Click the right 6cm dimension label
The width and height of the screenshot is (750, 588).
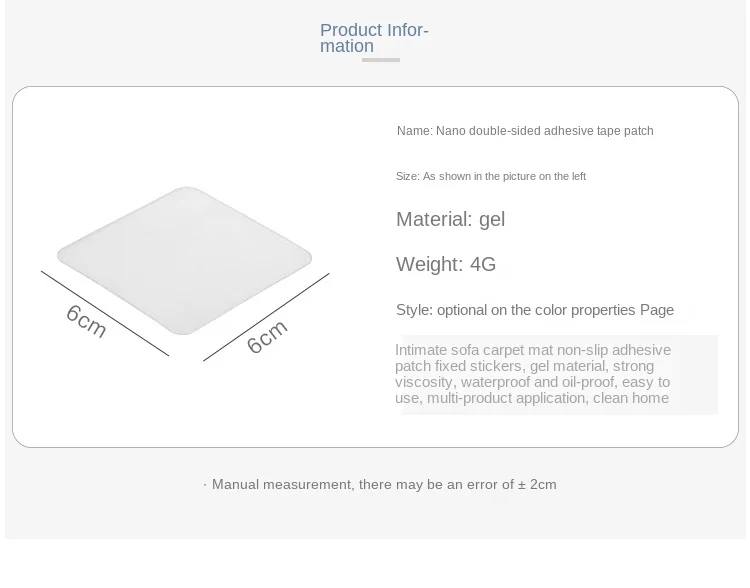[267, 336]
